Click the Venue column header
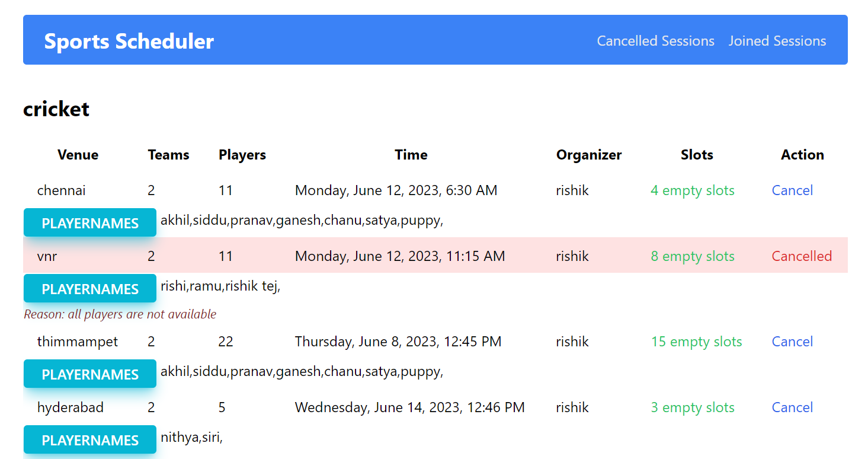This screenshot has height=459, width=868. point(78,155)
